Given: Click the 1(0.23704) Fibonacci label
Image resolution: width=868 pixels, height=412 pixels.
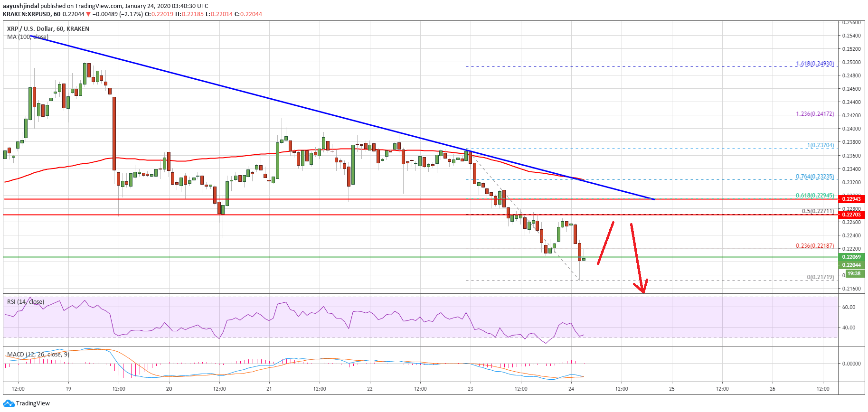Looking at the screenshot, I should pos(821,145).
